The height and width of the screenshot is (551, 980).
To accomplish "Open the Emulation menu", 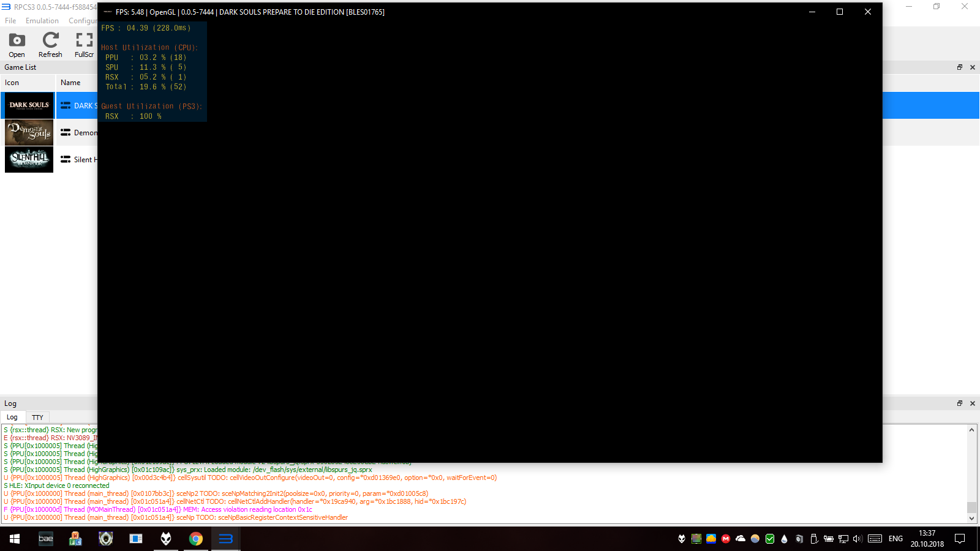I will 42,20.
